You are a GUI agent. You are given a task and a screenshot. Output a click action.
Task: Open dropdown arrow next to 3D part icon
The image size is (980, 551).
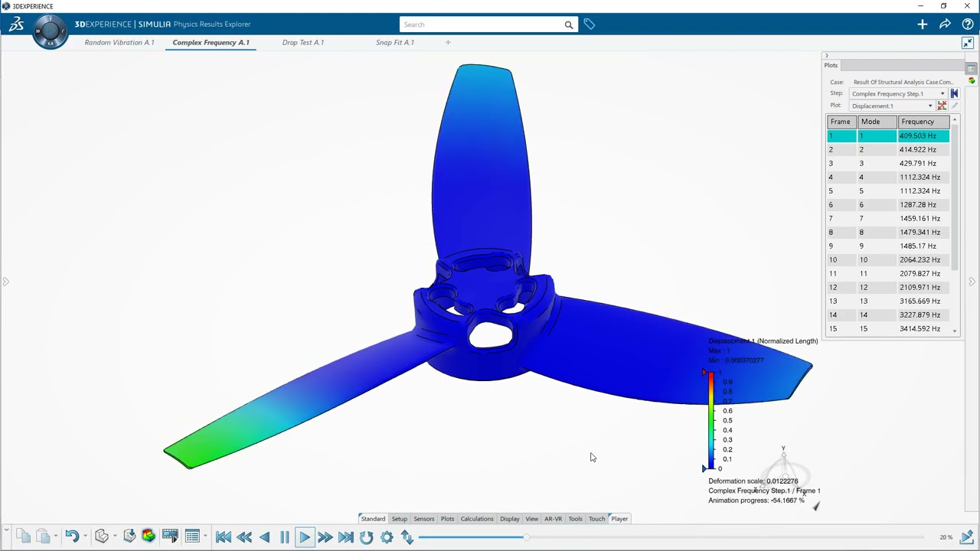(114, 536)
